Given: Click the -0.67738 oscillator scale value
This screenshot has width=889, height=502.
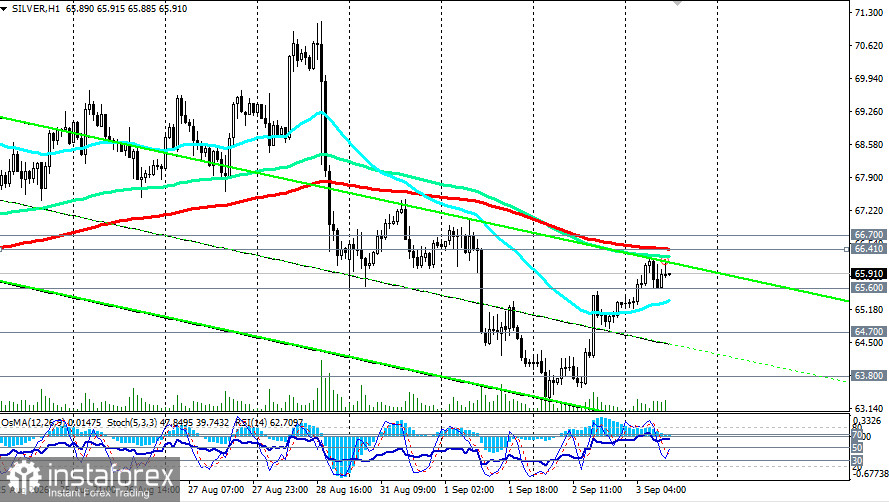Looking at the screenshot, I should (869, 473).
